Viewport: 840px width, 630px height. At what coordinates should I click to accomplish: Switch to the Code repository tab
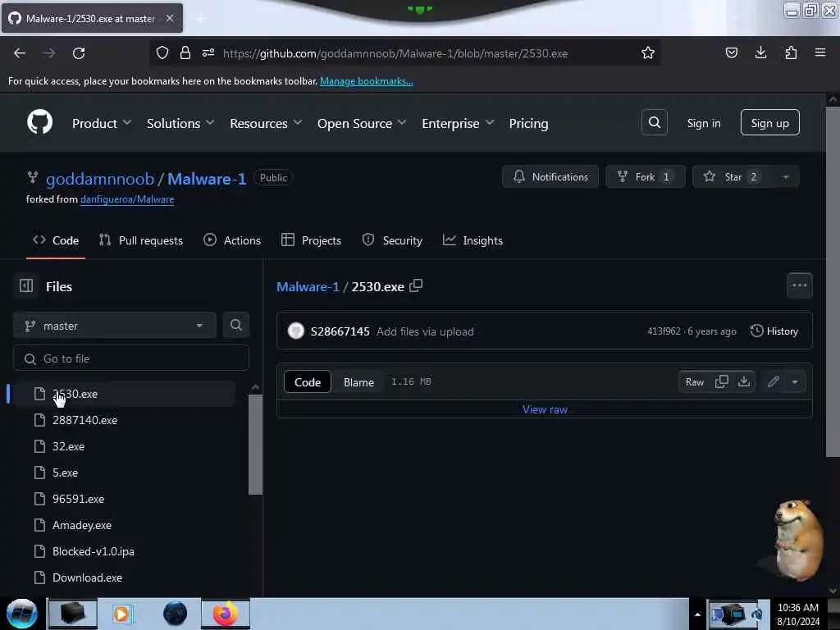coord(56,240)
